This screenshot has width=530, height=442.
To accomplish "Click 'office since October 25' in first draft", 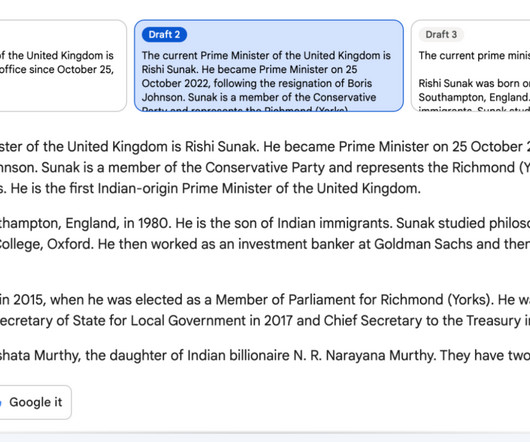I will coord(56,70).
